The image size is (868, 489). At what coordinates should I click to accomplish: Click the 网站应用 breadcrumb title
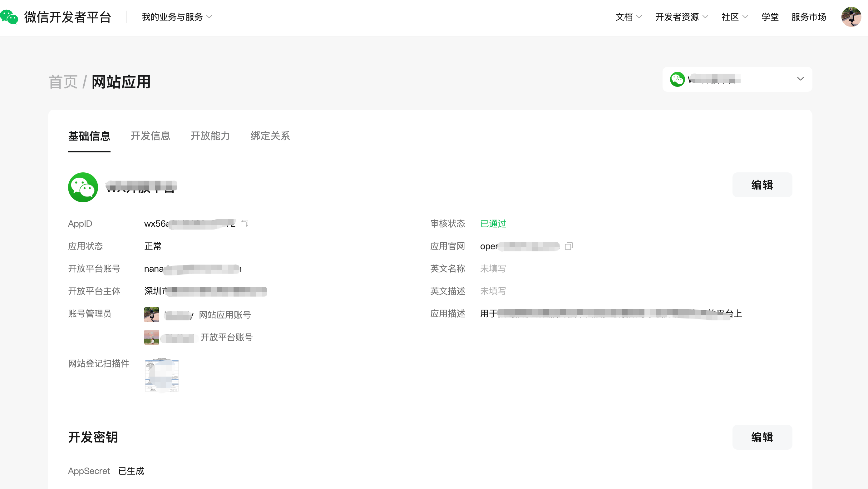pyautogui.click(x=121, y=82)
